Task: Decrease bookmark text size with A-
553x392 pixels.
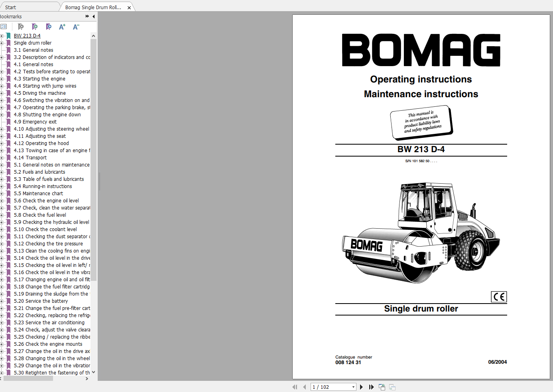Action: [76, 27]
